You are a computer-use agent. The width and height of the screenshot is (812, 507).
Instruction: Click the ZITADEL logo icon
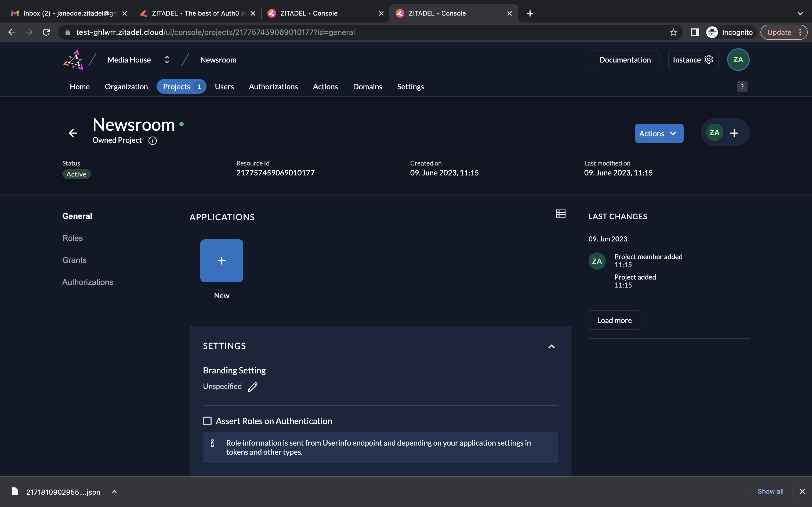click(x=73, y=60)
